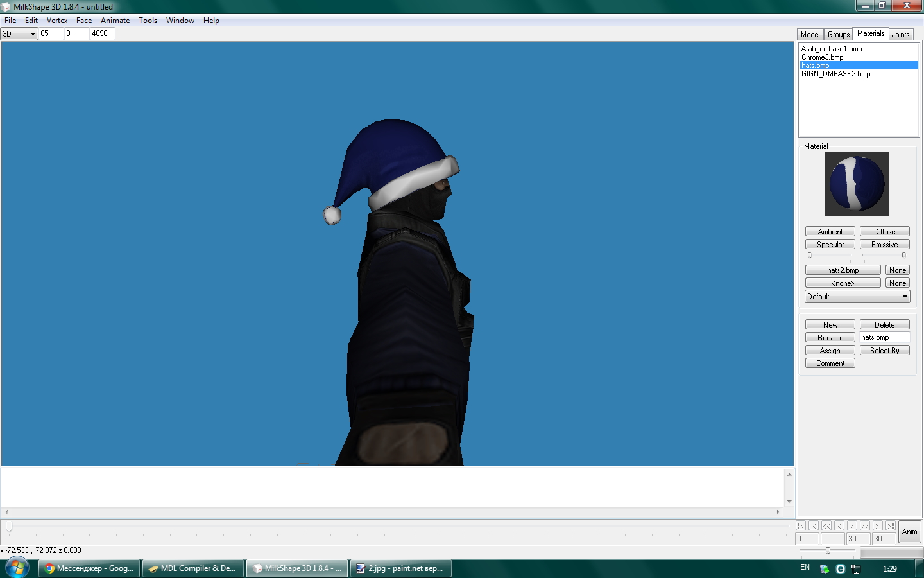Viewport: 924px width, 578px height.
Task: Open the Vertex menu
Action: pyautogui.click(x=57, y=21)
